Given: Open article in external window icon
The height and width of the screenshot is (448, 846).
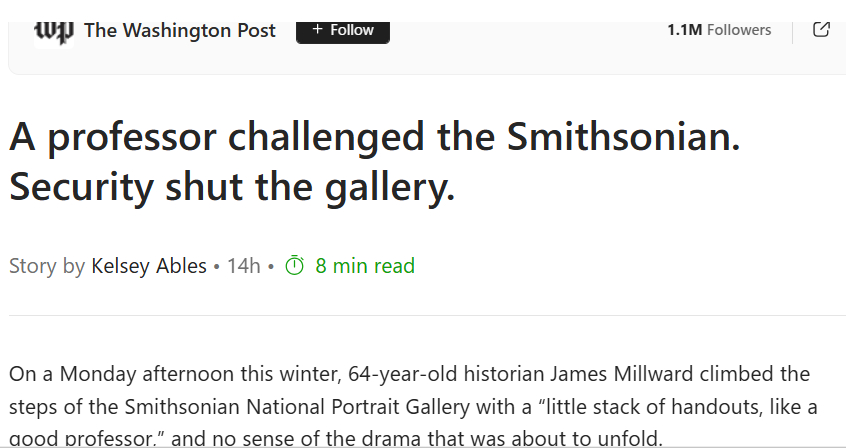Looking at the screenshot, I should 821,30.
